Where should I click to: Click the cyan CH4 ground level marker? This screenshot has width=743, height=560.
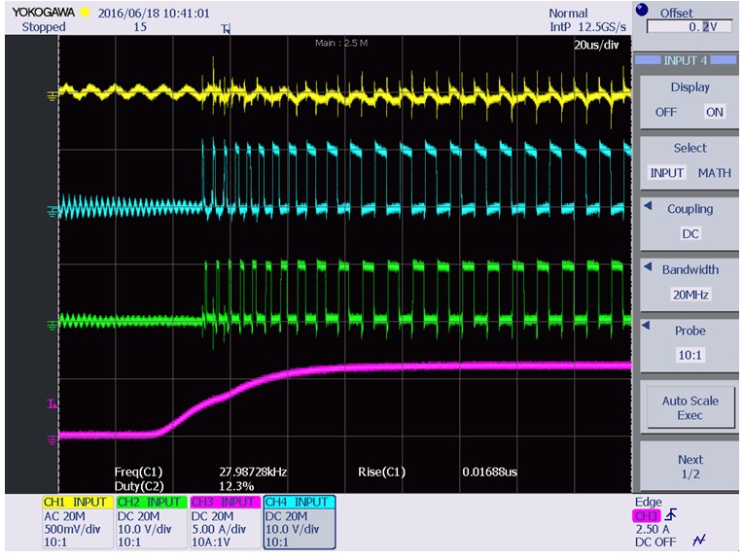click(52, 211)
